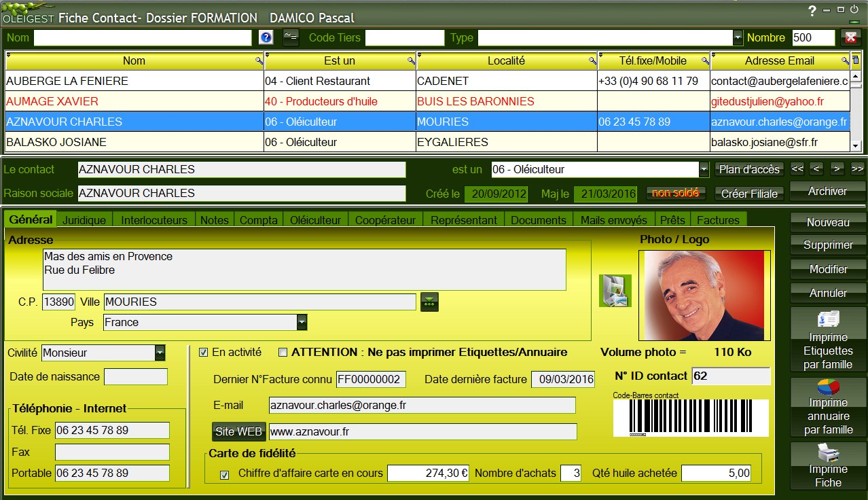Select the Notes tab
The height and width of the screenshot is (500, 868).
[215, 220]
